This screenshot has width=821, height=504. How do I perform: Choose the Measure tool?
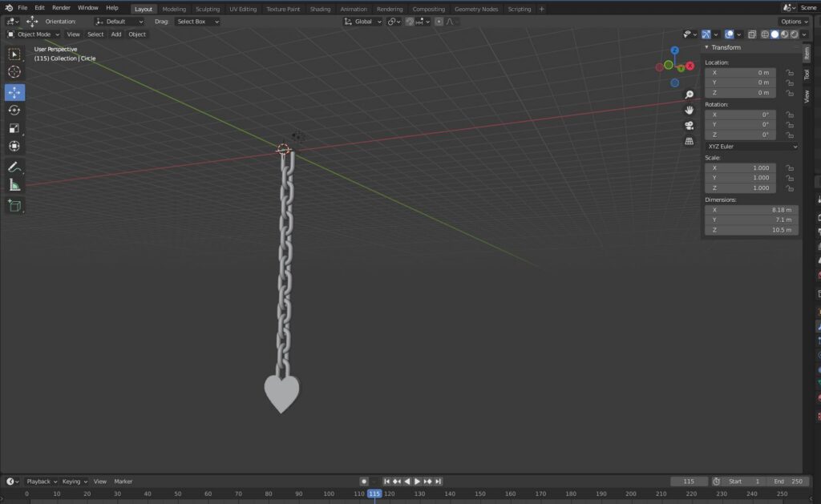(x=14, y=185)
